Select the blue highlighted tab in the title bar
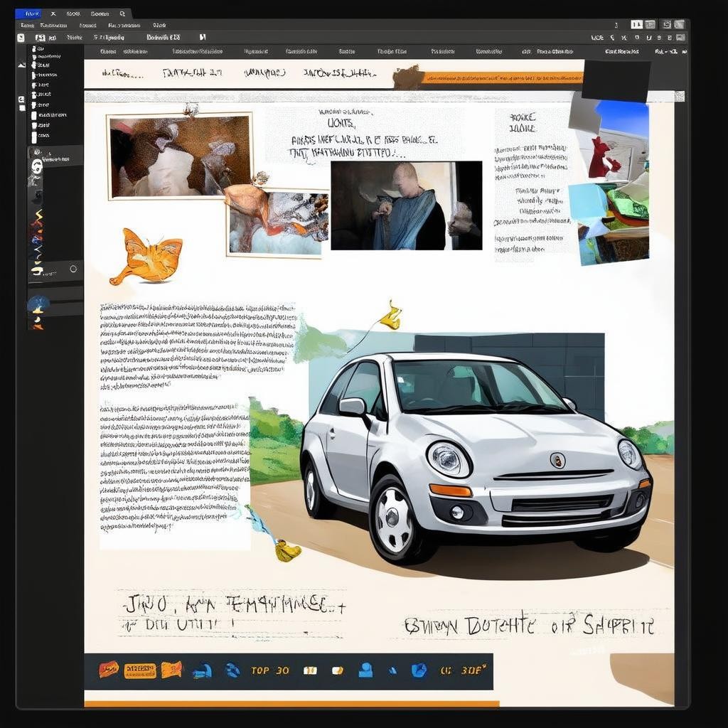This screenshot has width=728, height=728. click(x=28, y=14)
